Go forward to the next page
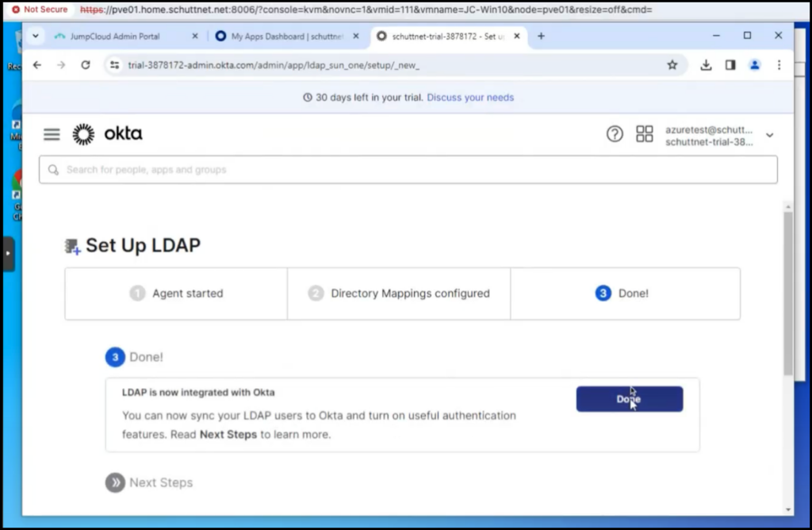This screenshot has height=530, width=812. pos(61,65)
